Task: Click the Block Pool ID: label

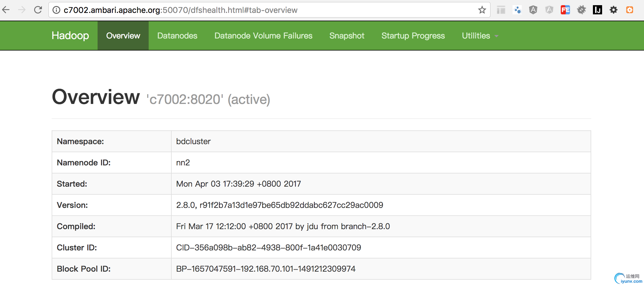Action: 84,269
